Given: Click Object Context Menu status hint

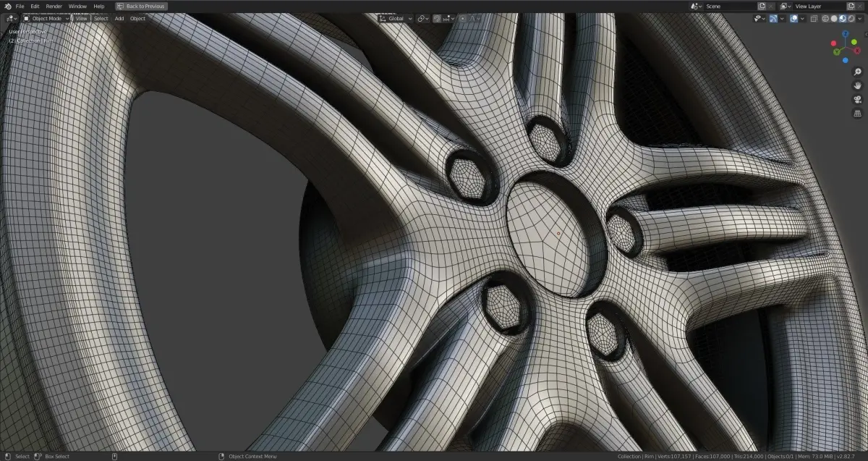Looking at the screenshot, I should pyautogui.click(x=252, y=457).
